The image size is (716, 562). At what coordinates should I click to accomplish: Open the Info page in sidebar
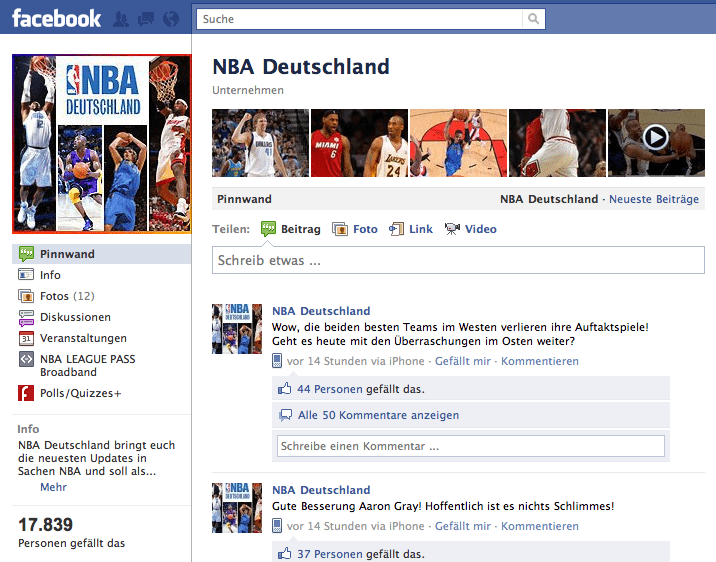pyautogui.click(x=50, y=275)
